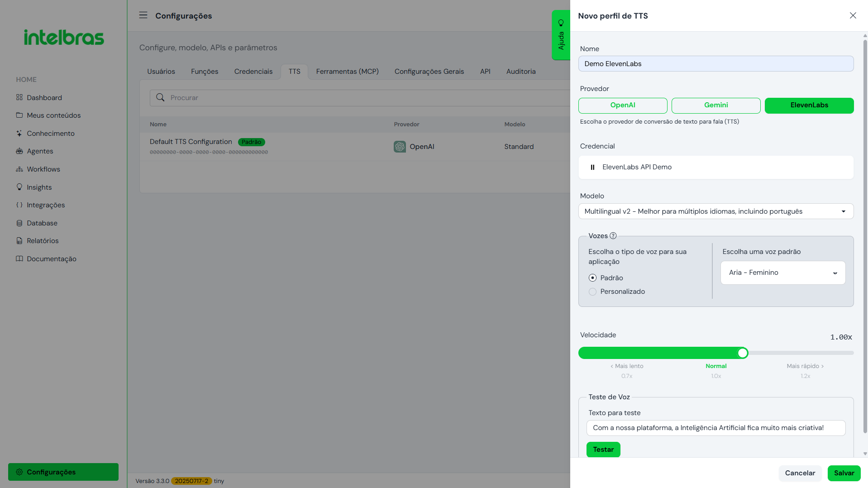Switch to the Ferramentas (MCP) tab
The image size is (868, 488).
click(347, 72)
